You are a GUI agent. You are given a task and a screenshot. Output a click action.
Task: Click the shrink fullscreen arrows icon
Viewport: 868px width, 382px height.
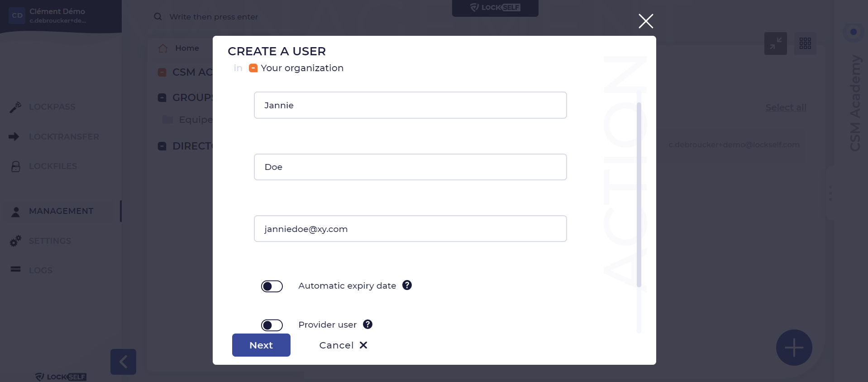pos(776,44)
